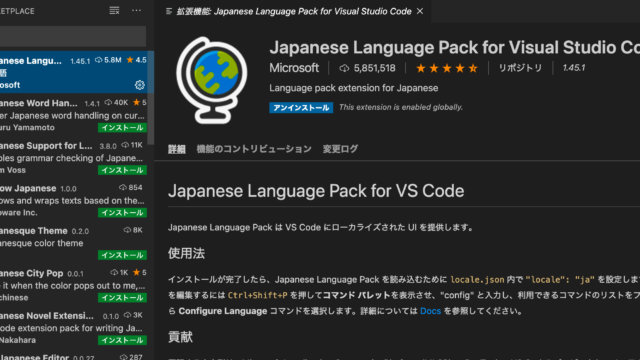
Task: Click the 40K download icon of Word Handler
Action: [108, 102]
